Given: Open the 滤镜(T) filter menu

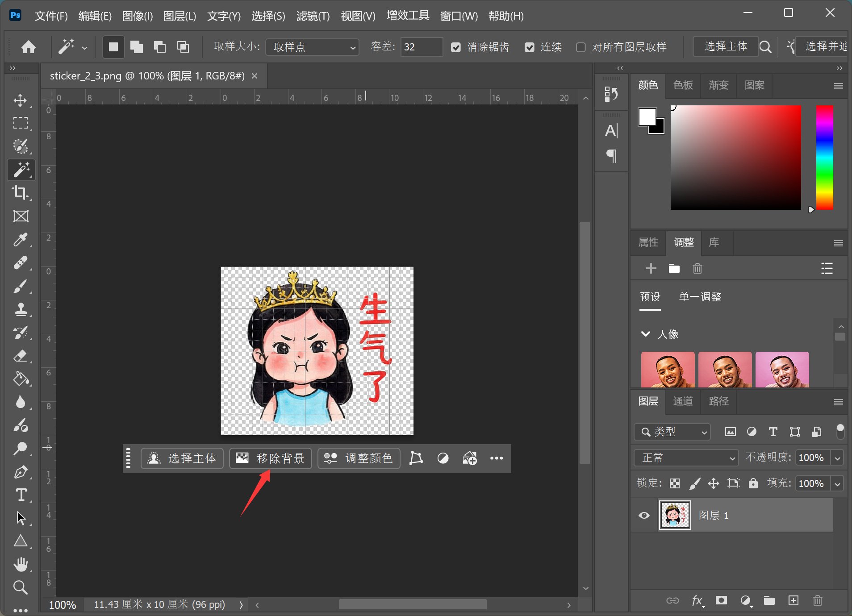Looking at the screenshot, I should tap(313, 16).
